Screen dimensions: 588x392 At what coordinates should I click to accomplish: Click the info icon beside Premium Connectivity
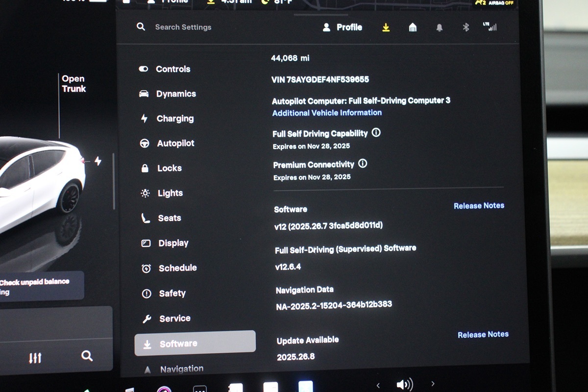pyautogui.click(x=363, y=164)
